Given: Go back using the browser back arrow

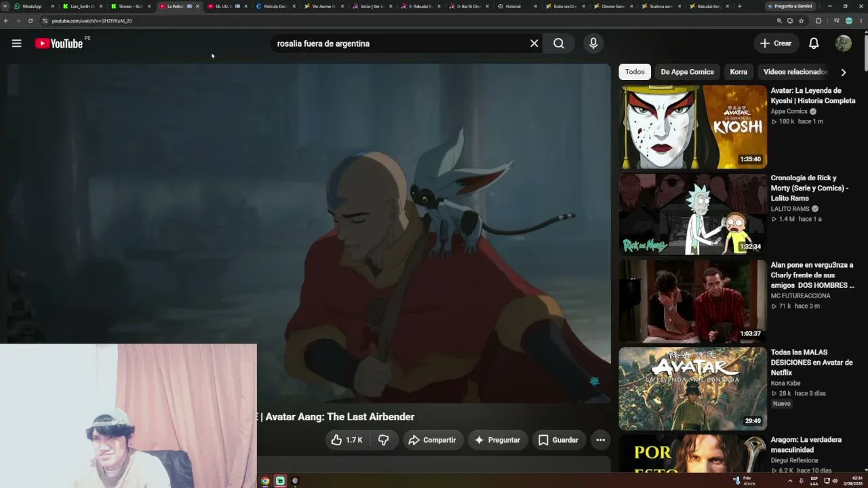Looking at the screenshot, I should click(x=6, y=21).
